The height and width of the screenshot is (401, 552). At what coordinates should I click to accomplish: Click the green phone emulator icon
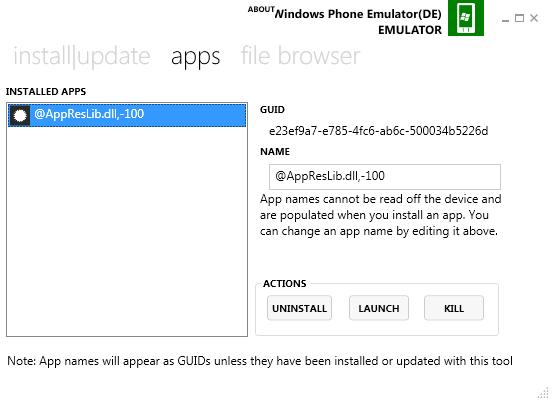(x=465, y=18)
